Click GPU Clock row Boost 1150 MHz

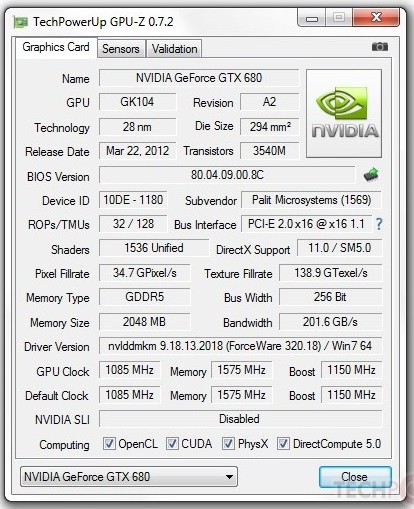tap(351, 370)
